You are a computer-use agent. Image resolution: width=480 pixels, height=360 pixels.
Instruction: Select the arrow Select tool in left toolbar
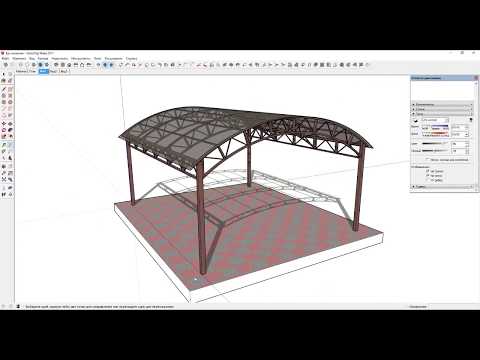tap(4, 74)
